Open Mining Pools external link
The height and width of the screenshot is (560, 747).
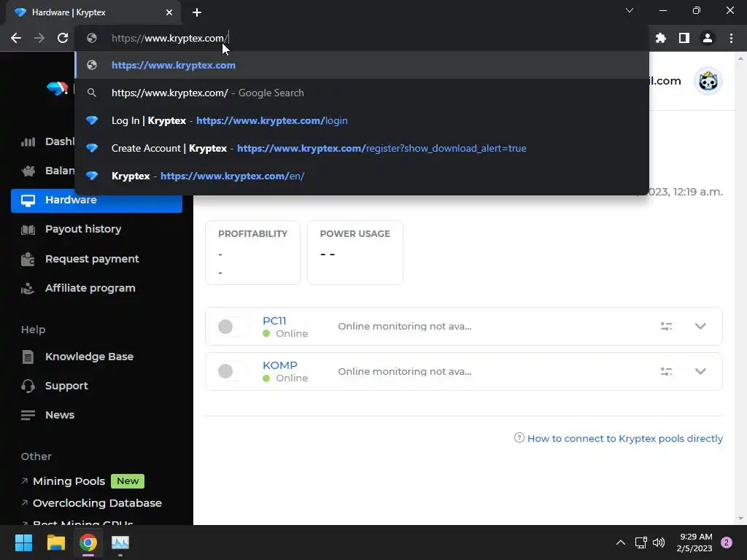(x=69, y=481)
